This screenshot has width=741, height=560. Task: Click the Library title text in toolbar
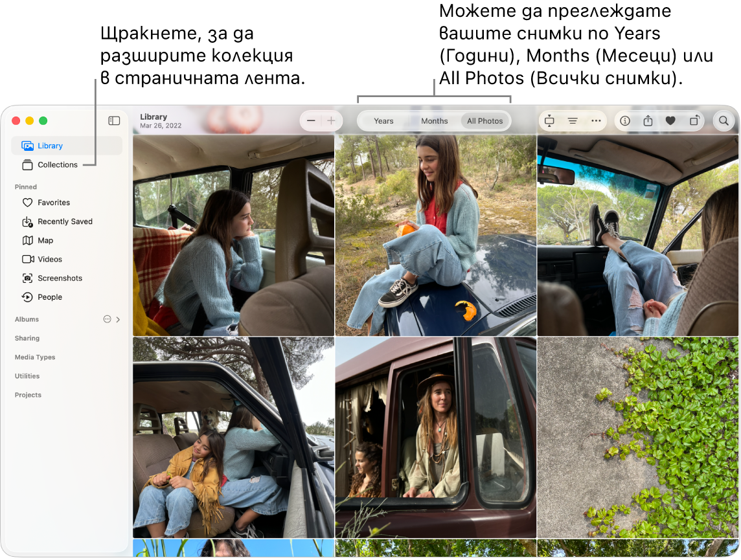154,117
